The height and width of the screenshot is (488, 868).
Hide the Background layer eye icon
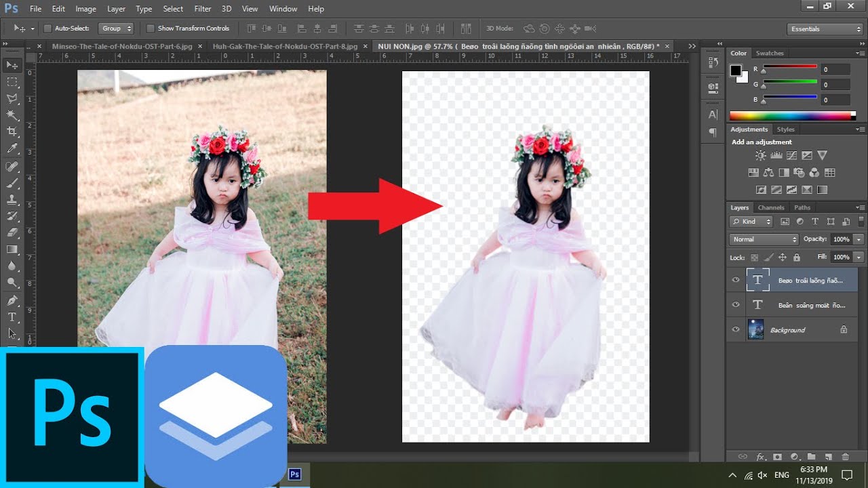pyautogui.click(x=736, y=329)
